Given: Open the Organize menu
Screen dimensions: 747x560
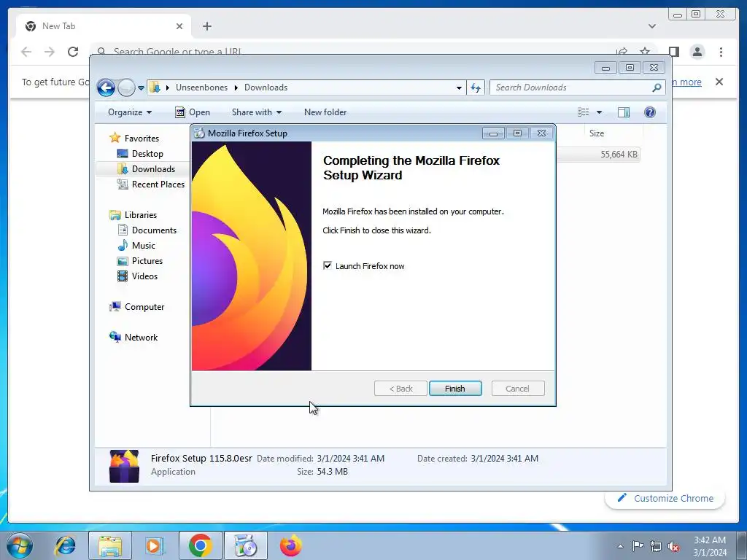Looking at the screenshot, I should point(130,112).
